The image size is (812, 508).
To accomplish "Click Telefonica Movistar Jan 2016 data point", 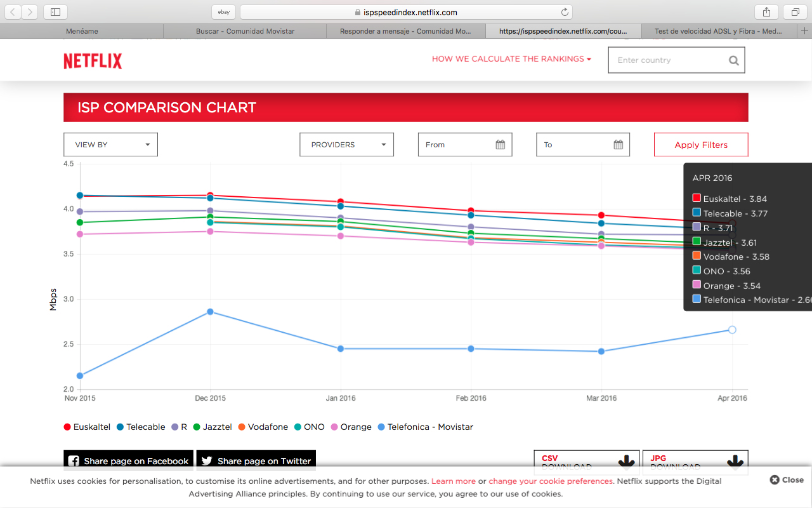I will pos(341,349).
